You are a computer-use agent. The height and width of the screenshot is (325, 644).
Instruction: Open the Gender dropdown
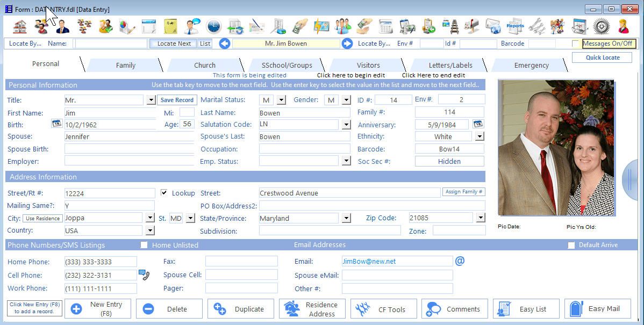346,100
